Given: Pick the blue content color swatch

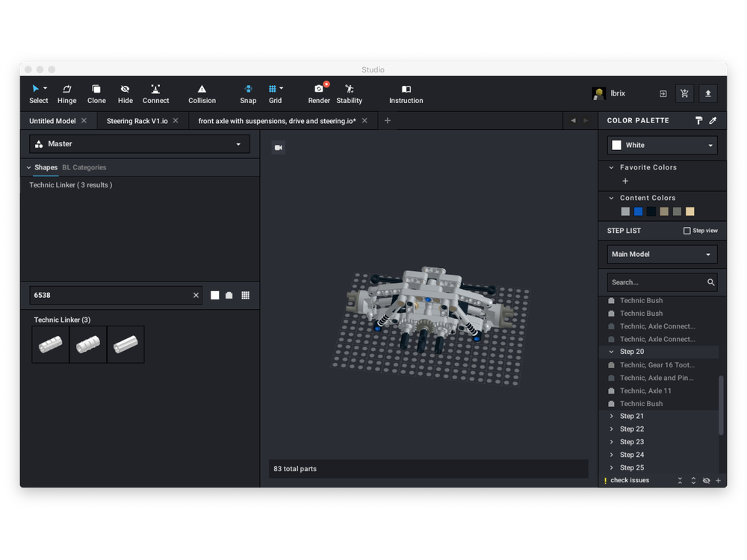Looking at the screenshot, I should pos(638,211).
